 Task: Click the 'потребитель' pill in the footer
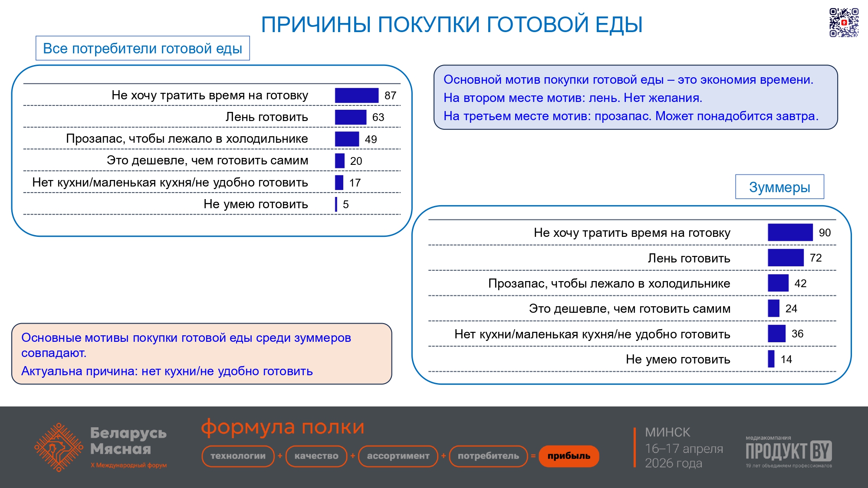[488, 456]
